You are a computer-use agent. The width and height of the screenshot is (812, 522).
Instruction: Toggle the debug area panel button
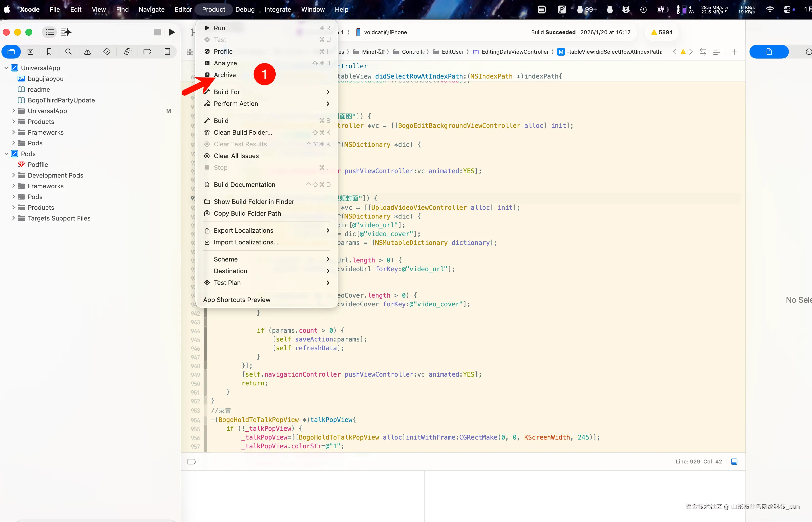point(734,461)
